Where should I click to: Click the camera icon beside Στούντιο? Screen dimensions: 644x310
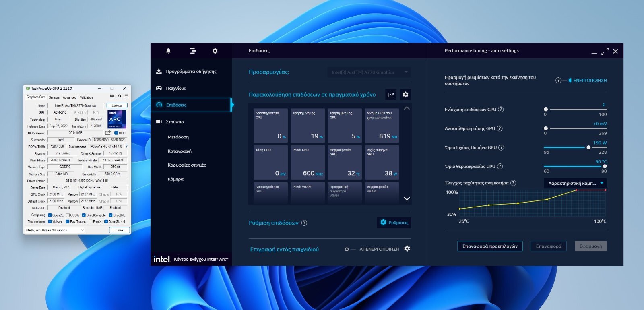tap(159, 122)
